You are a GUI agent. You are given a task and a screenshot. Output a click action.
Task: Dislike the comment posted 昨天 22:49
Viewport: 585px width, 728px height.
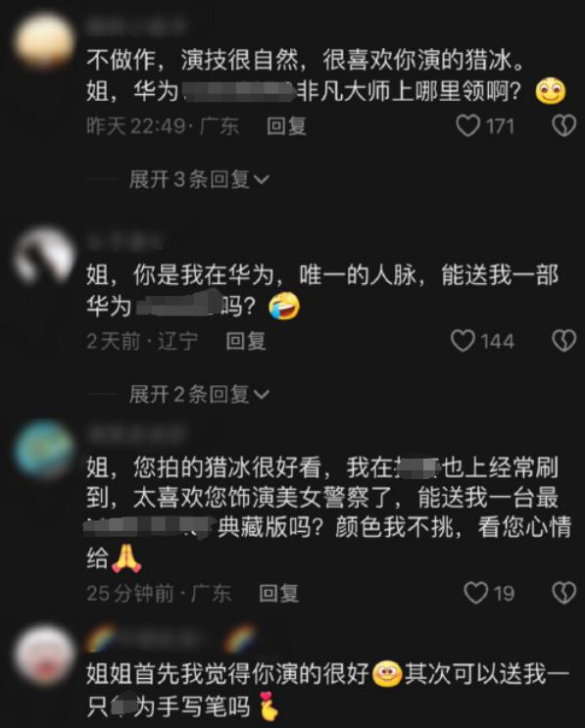(564, 125)
